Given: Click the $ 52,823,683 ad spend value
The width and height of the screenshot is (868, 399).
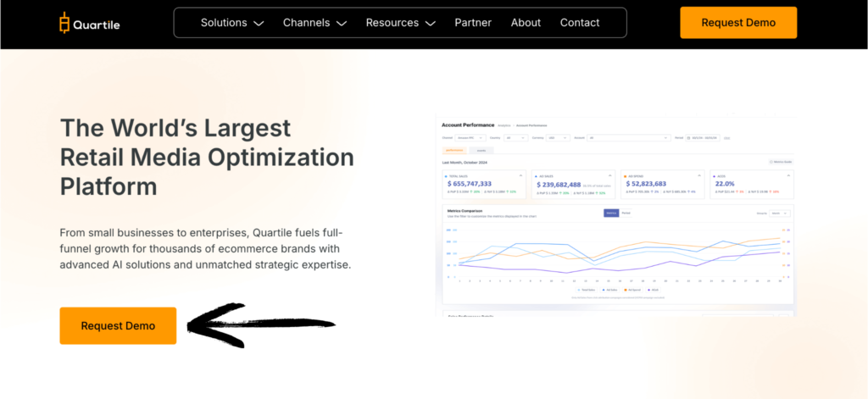Looking at the screenshot, I should pos(646,184).
